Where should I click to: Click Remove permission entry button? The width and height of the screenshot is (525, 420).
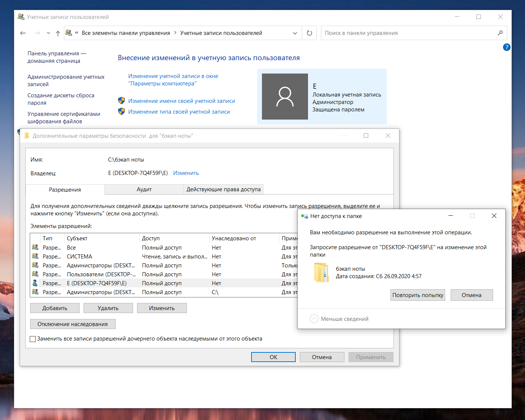coord(108,308)
